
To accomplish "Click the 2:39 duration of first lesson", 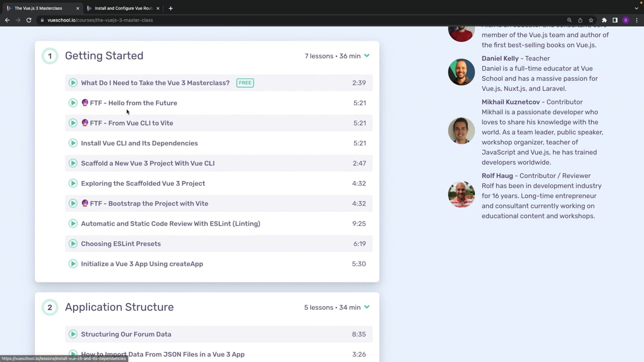I will tap(359, 83).
